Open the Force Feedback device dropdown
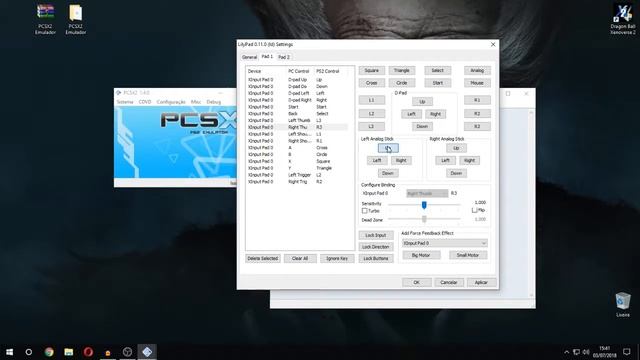Image resolution: width=640 pixels, height=360 pixels. pos(444,243)
